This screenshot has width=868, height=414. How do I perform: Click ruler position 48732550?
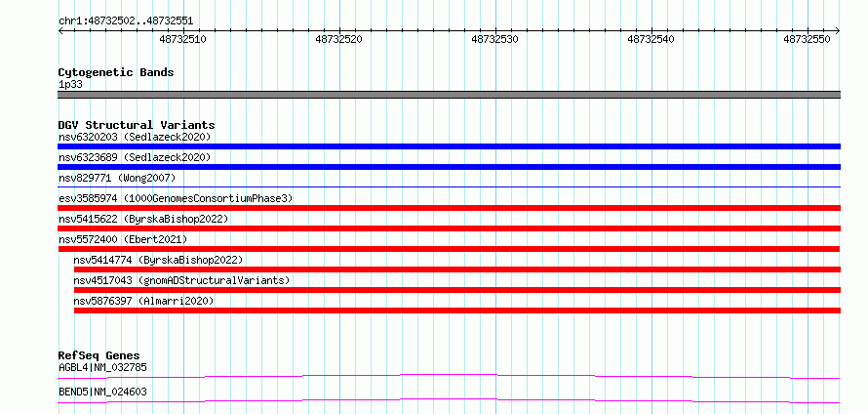click(x=808, y=39)
